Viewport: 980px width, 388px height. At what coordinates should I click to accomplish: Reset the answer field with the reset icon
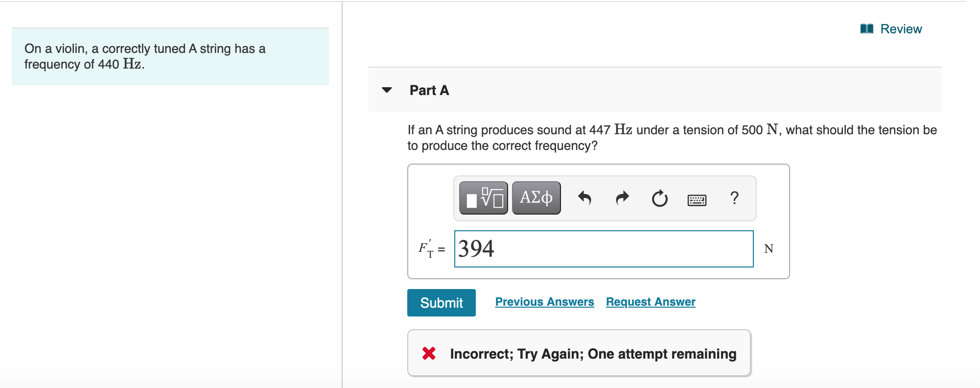click(x=659, y=198)
